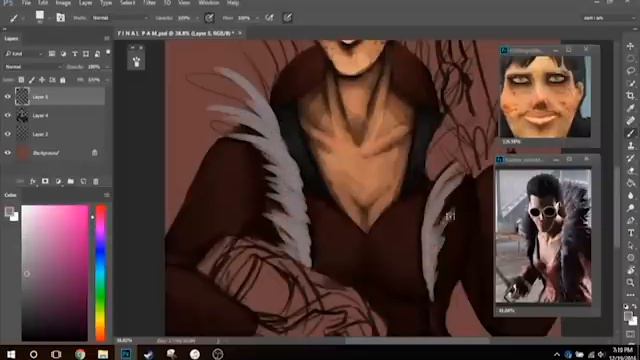
Task: Open brush Mode dropdown in options bar
Action: (x=120, y=18)
